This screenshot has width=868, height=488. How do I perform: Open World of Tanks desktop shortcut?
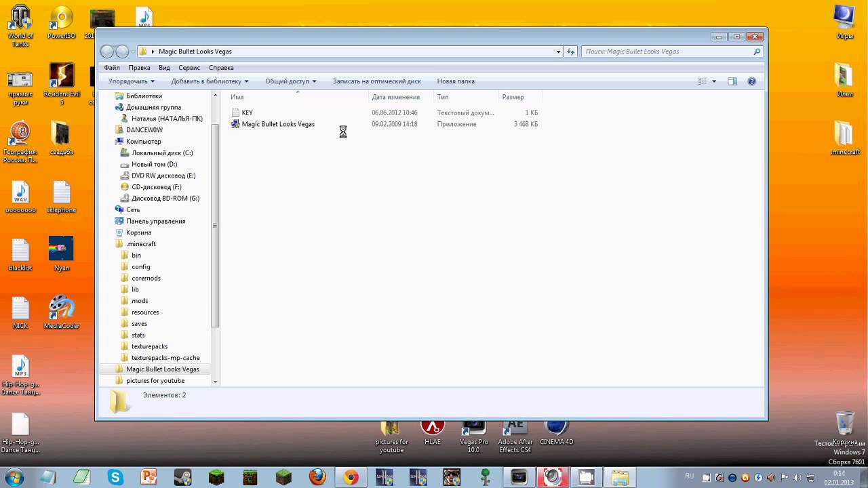pos(20,26)
